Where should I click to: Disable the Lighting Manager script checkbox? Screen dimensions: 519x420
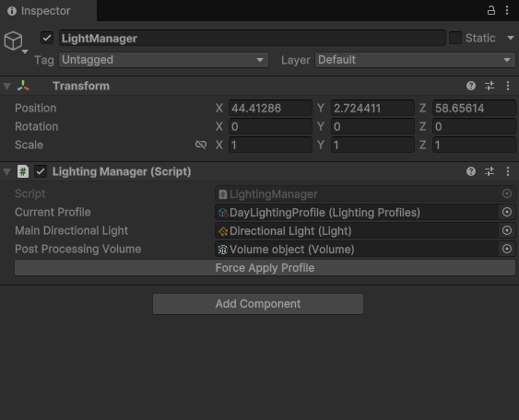point(41,171)
